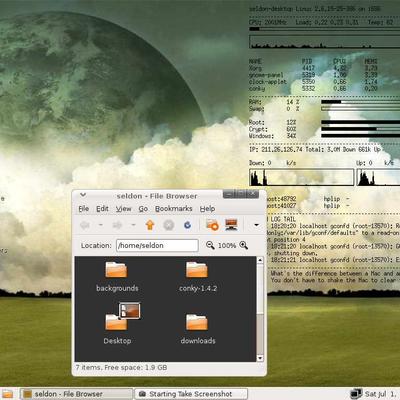The image size is (400, 400).
Task: Click the panel clock showing Sat Jul 1
Action: pyautogui.click(x=381, y=394)
